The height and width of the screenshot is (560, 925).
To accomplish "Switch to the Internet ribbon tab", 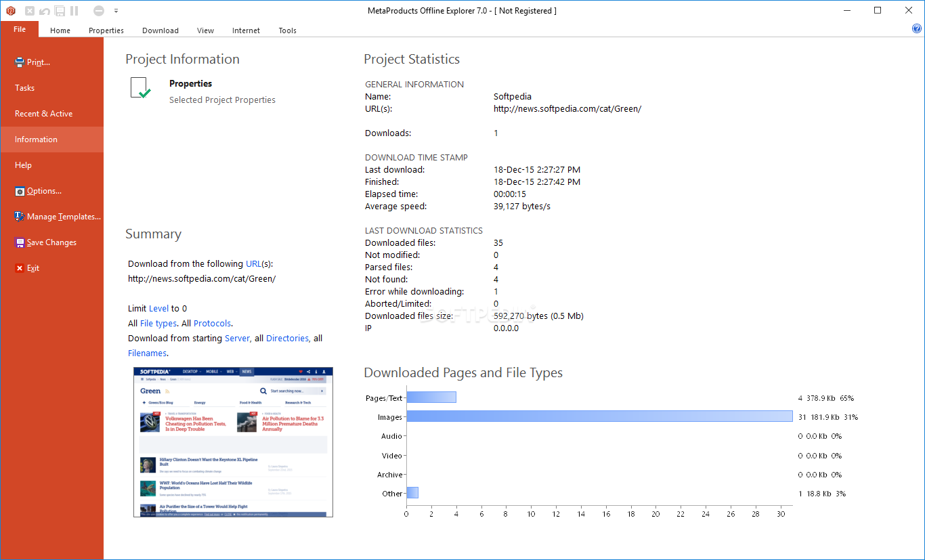I will (246, 30).
